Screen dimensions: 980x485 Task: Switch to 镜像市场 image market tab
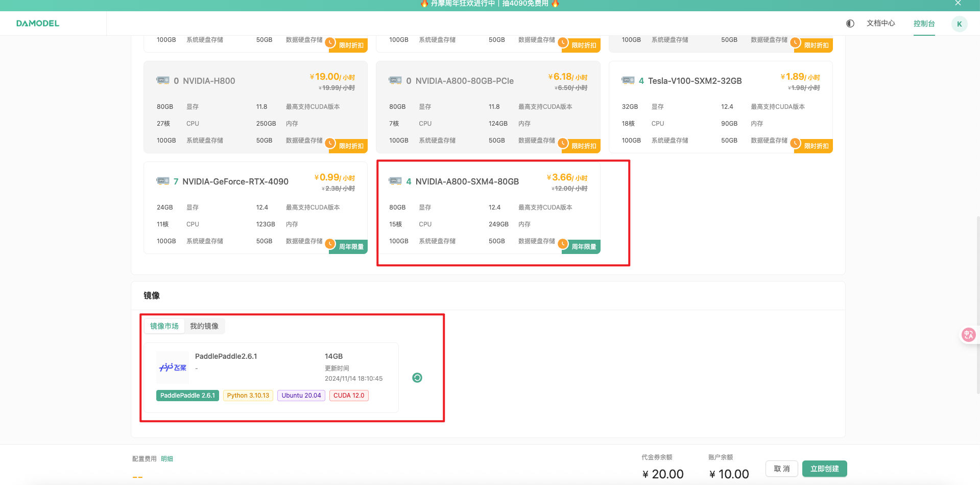pos(164,326)
